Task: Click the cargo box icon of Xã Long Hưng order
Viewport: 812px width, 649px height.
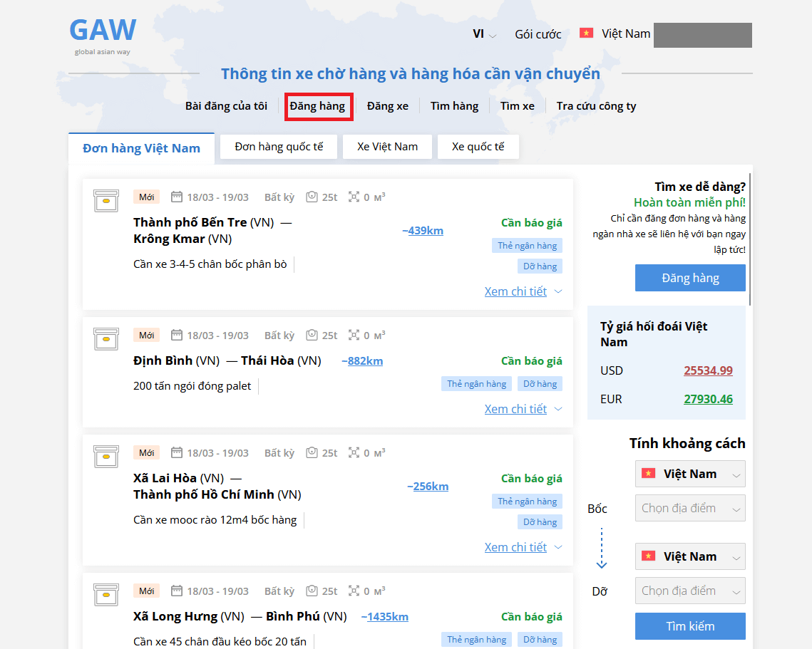Action: coord(106,595)
